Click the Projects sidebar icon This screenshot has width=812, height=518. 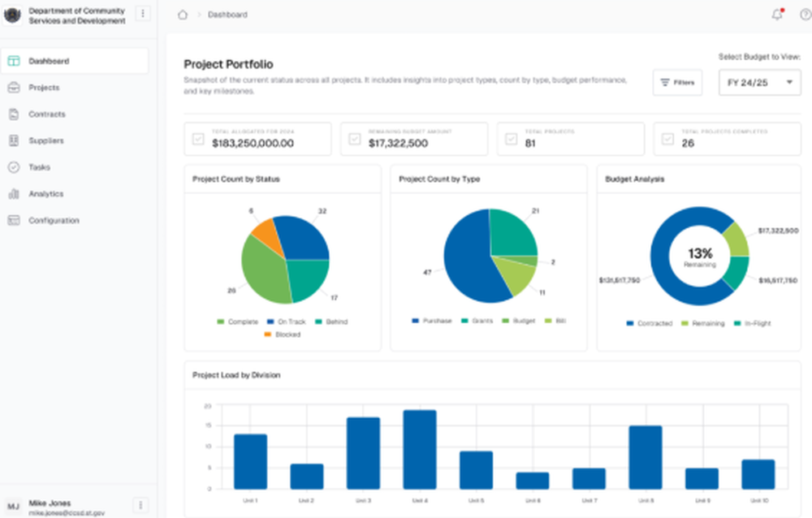[14, 88]
